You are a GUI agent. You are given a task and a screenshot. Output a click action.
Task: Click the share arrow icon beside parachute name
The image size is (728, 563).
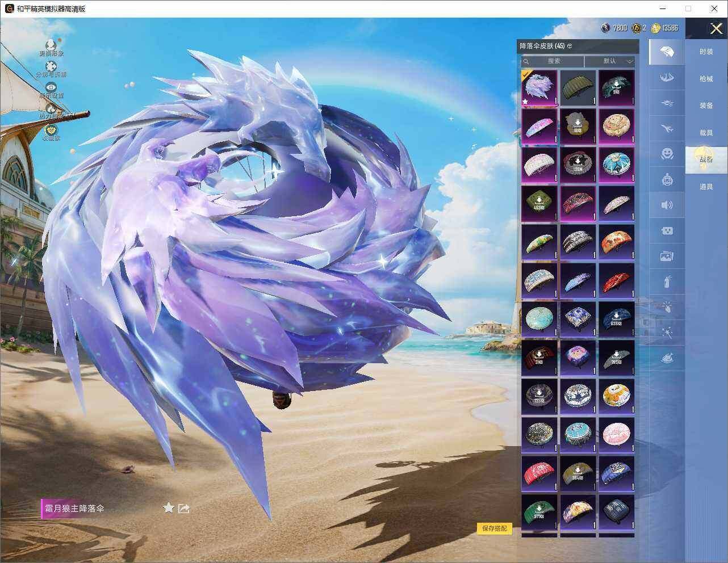point(183,508)
